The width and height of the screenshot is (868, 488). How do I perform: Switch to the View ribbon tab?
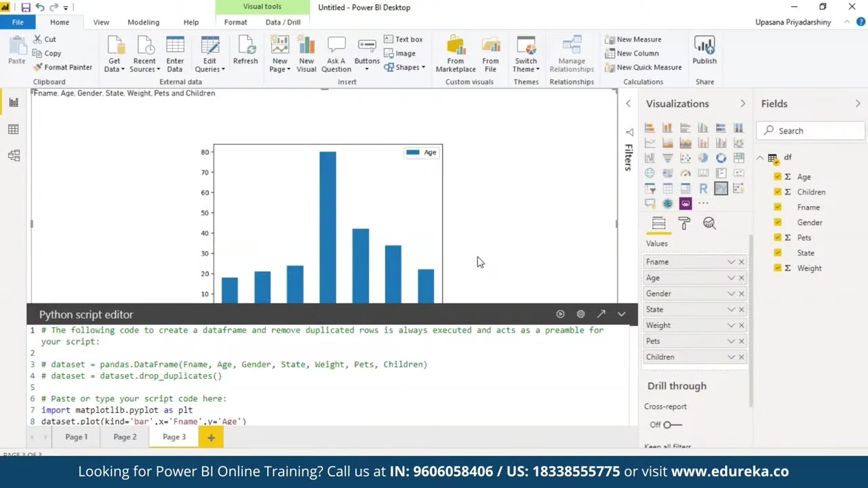101,22
